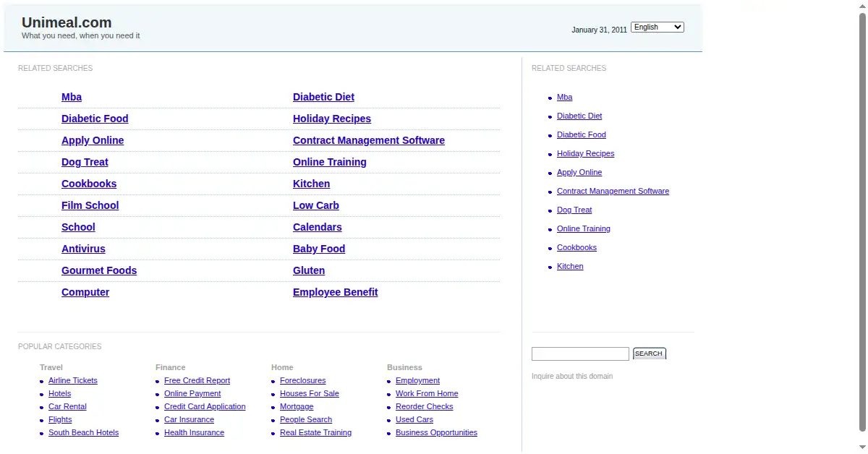Open the Free Credit Report link
The image size is (868, 454).
click(197, 380)
